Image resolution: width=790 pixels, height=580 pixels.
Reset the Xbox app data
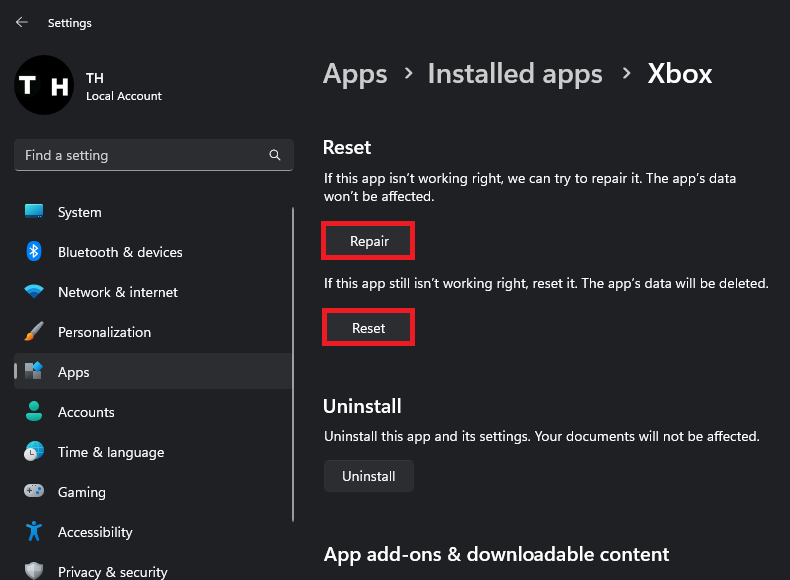click(x=368, y=328)
